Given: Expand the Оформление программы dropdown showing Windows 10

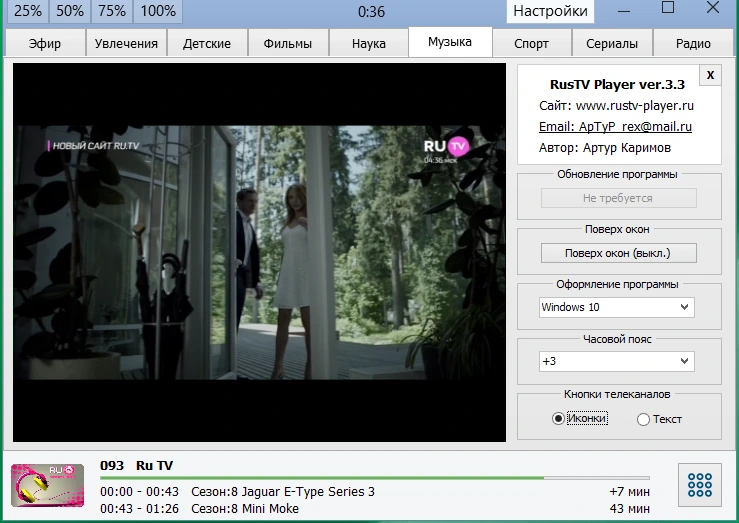Looking at the screenshot, I should tap(616, 307).
